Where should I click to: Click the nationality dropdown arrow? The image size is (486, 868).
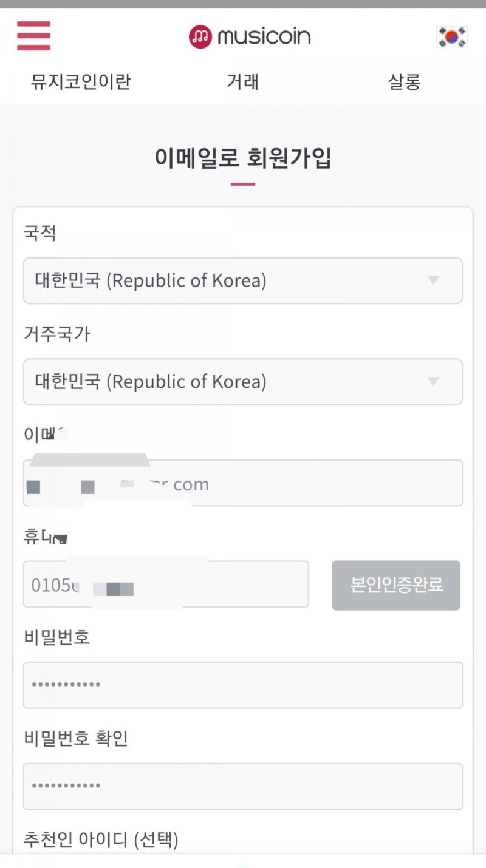click(433, 280)
